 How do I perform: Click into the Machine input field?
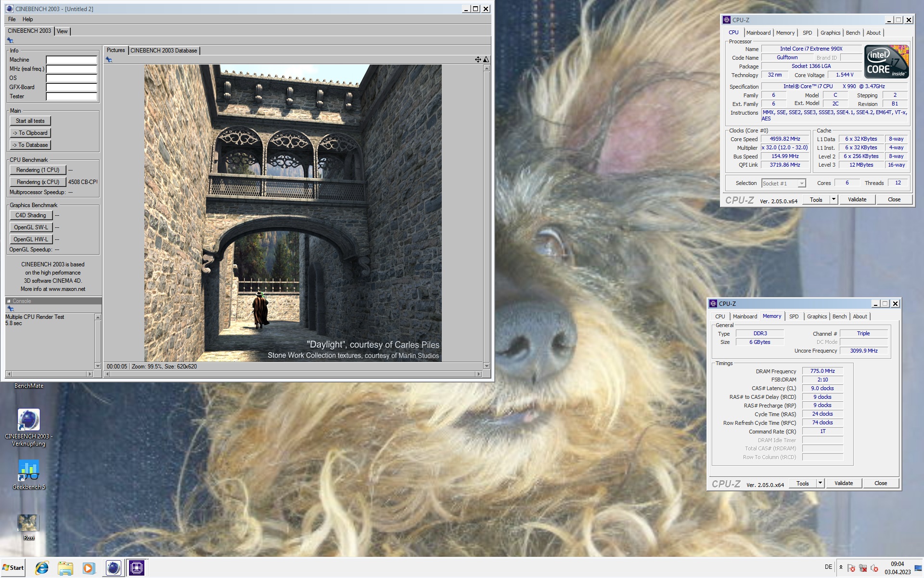(x=71, y=60)
